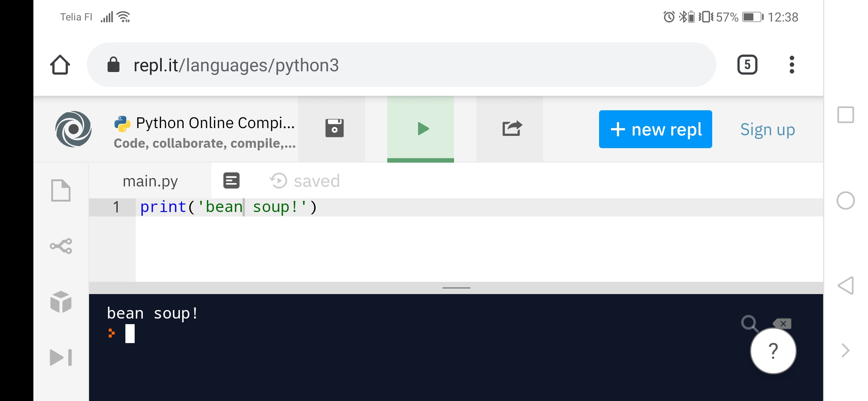Select the main.py file tab
Screen dimensions: 868x401
click(150, 181)
